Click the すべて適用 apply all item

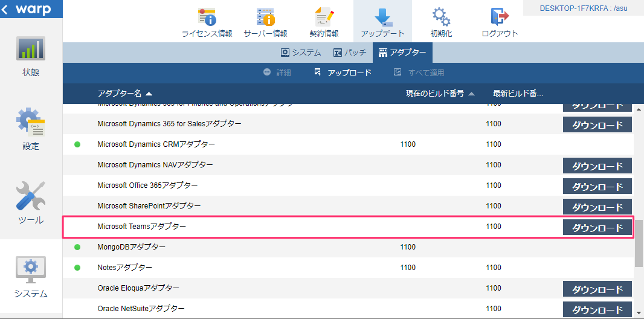point(419,72)
